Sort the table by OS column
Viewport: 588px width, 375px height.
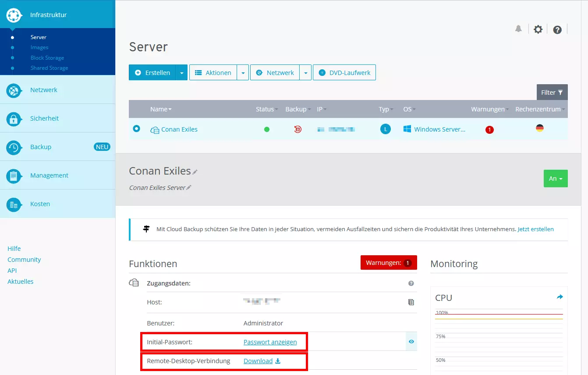click(410, 109)
